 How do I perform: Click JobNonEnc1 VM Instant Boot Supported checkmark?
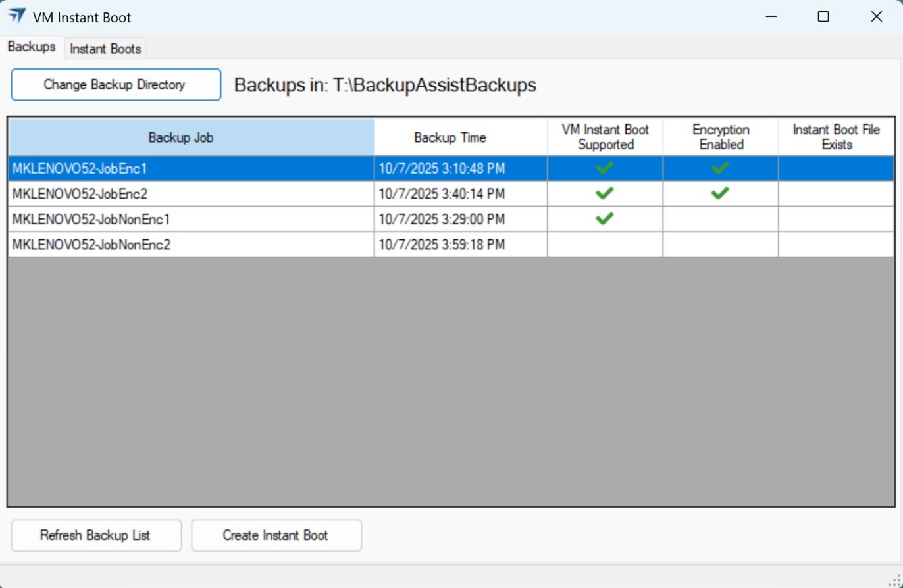(x=604, y=218)
